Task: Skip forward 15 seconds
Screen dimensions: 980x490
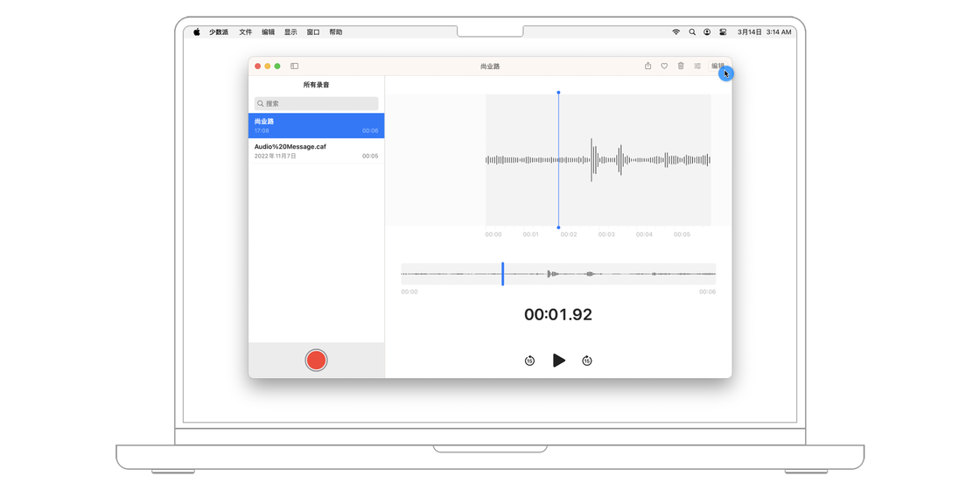Action: pyautogui.click(x=587, y=360)
